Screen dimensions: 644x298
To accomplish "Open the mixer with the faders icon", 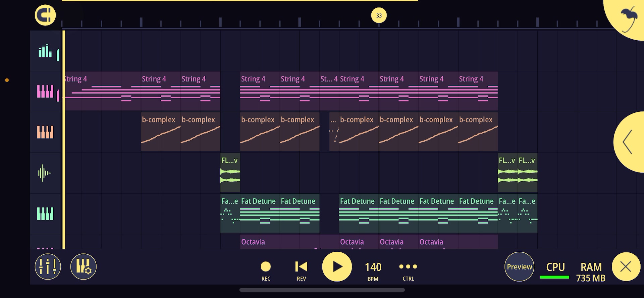I will (48, 267).
